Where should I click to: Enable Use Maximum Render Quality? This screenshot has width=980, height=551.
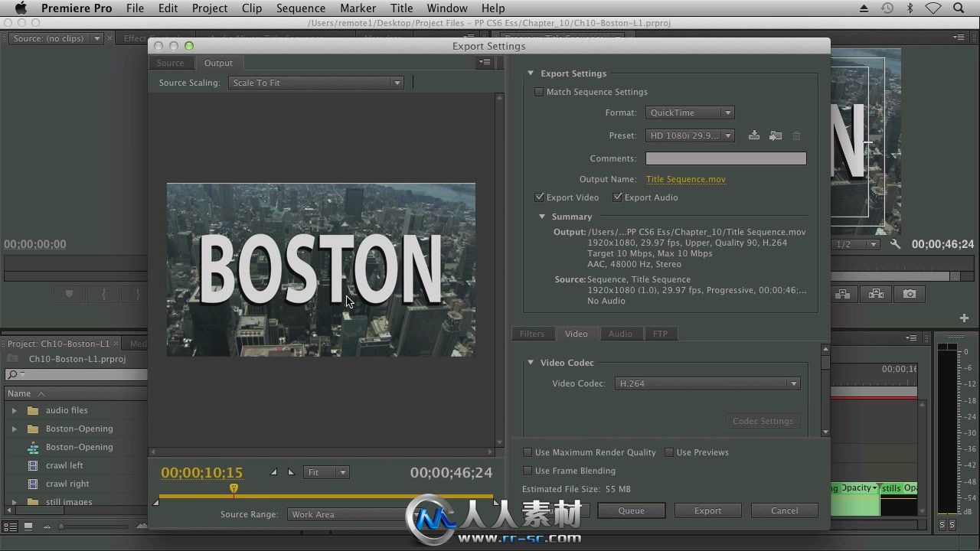527,452
